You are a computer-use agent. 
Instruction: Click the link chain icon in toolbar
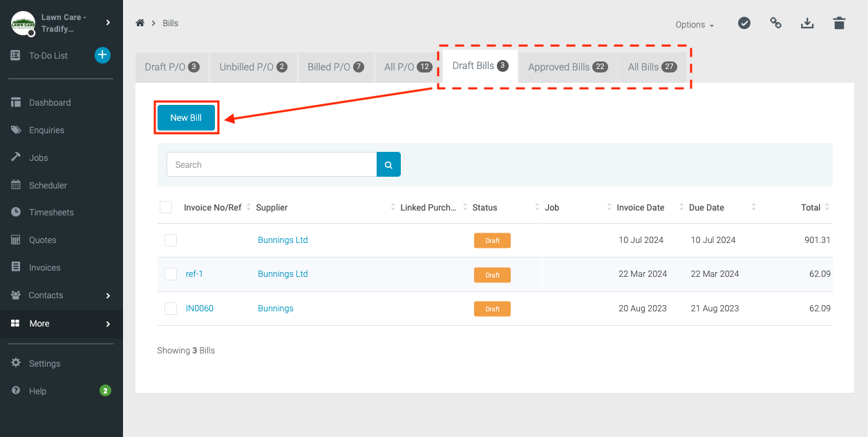click(776, 23)
